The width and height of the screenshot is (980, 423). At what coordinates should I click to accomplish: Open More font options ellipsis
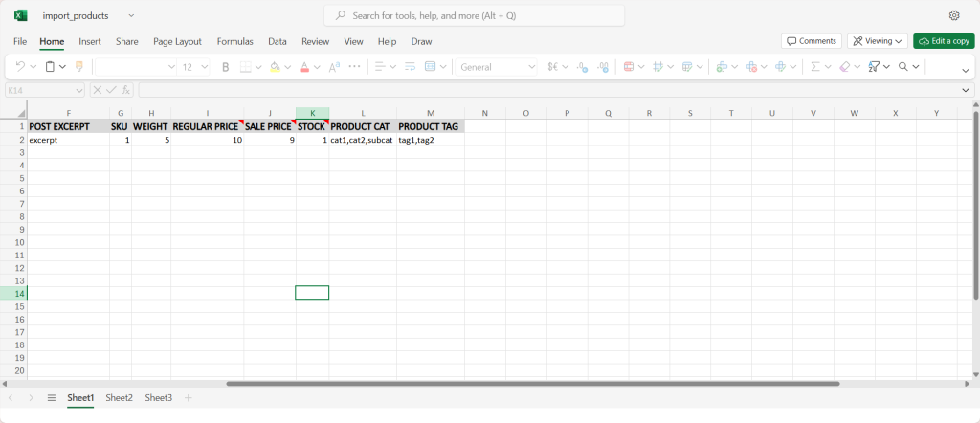(x=354, y=66)
